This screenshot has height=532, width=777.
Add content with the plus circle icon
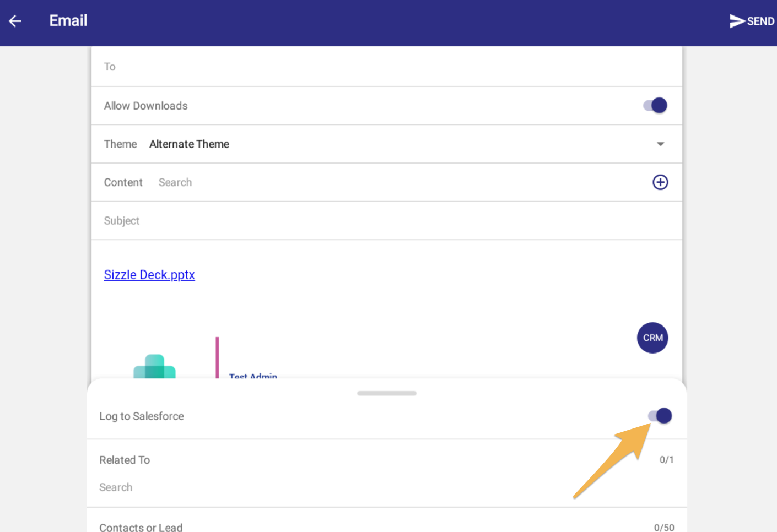tap(660, 182)
